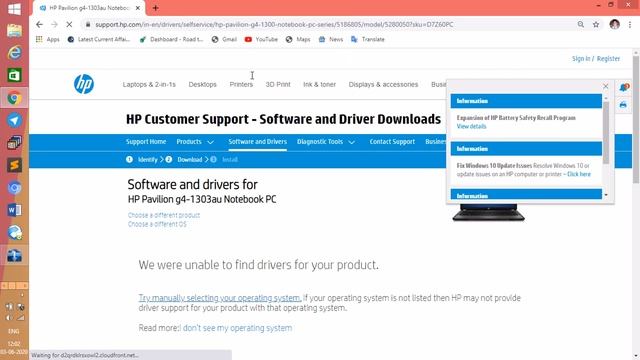Viewport: 640px width, 360px height.
Task: Click ENG language indicator in tray
Action: pyautogui.click(x=13, y=331)
